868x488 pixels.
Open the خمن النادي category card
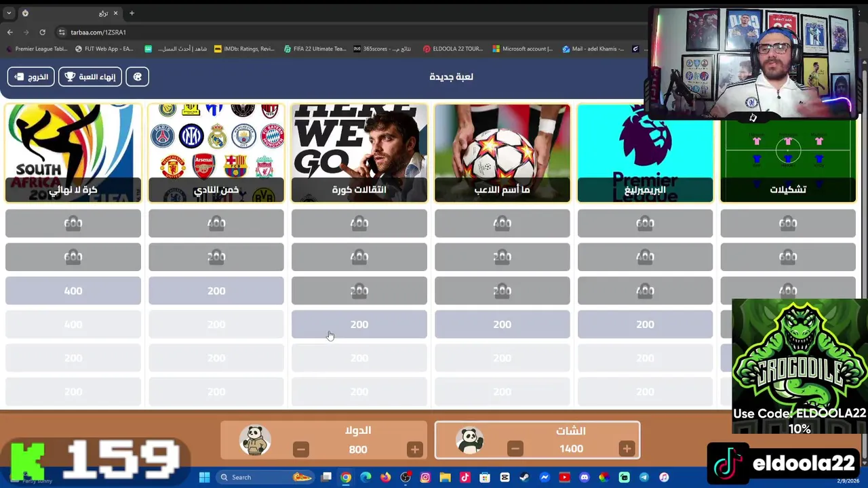tap(216, 153)
